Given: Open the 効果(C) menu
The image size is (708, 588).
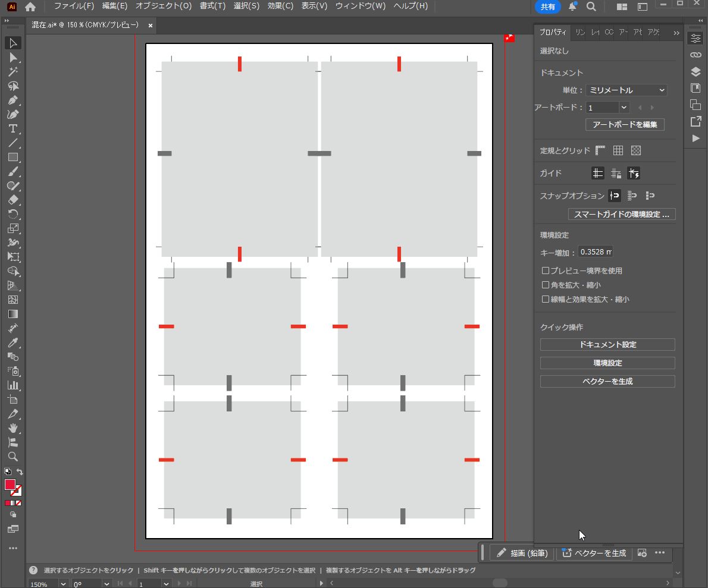Looking at the screenshot, I should pyautogui.click(x=280, y=6).
